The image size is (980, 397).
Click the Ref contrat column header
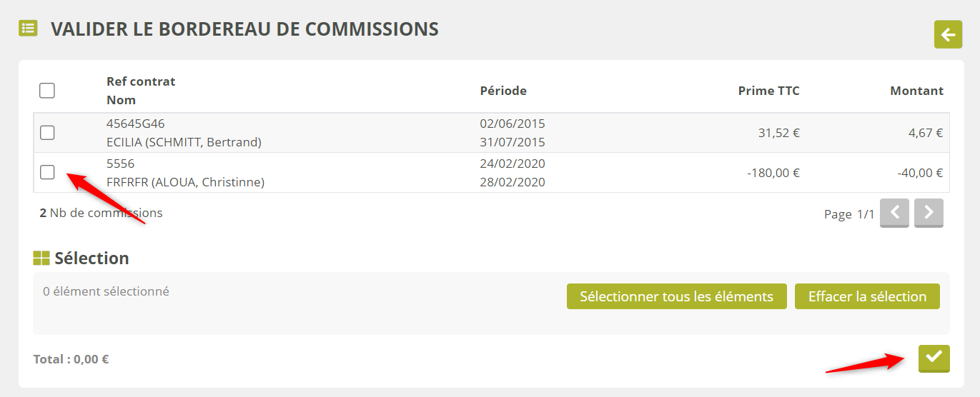[141, 81]
